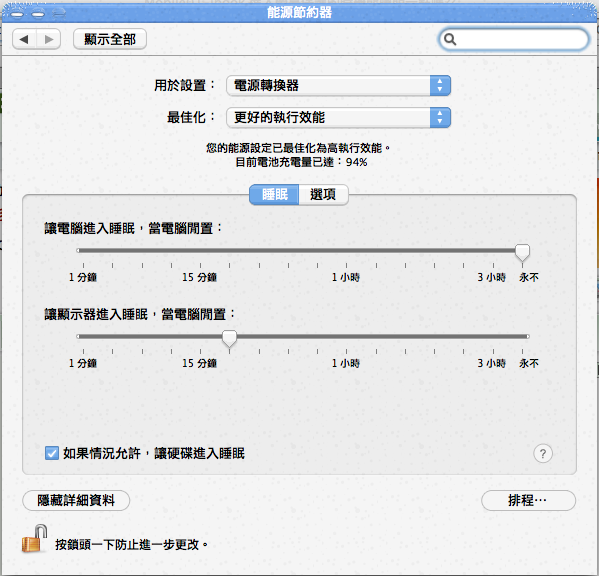Click the zoom window button in title bar

coord(59,14)
